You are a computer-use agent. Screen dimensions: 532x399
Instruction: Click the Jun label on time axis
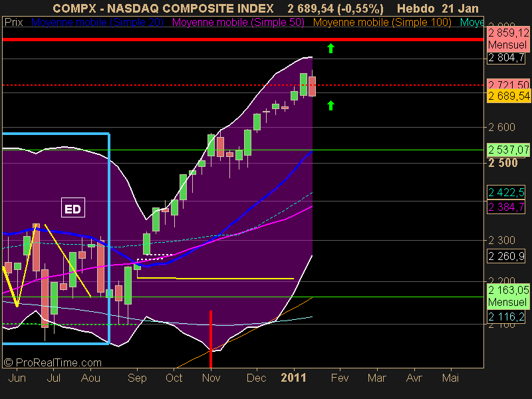point(17,378)
